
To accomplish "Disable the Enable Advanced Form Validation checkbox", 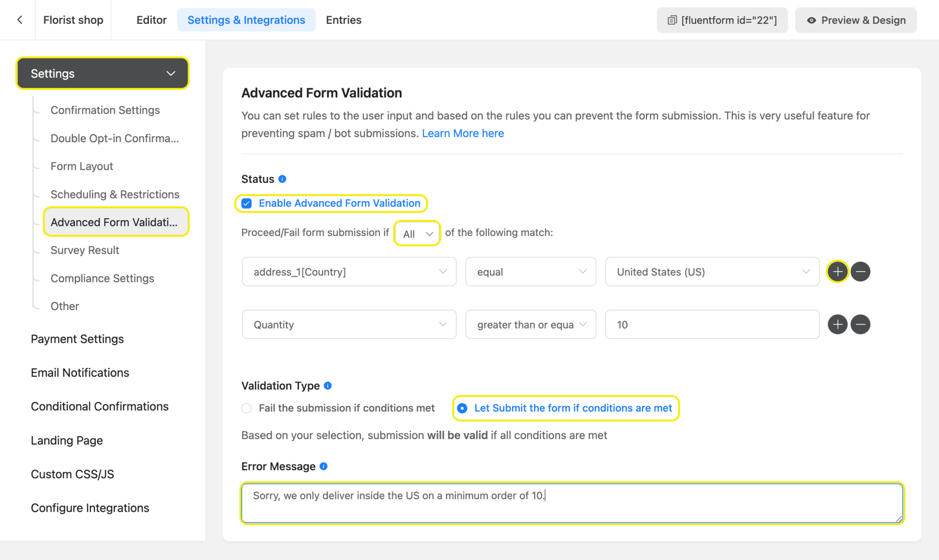I will 246,203.
